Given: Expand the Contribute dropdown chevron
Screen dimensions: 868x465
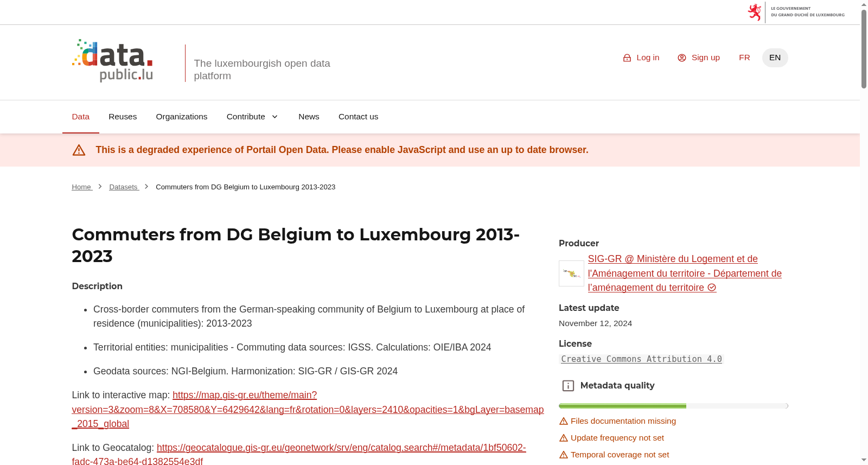Looking at the screenshot, I should pyautogui.click(x=275, y=117).
